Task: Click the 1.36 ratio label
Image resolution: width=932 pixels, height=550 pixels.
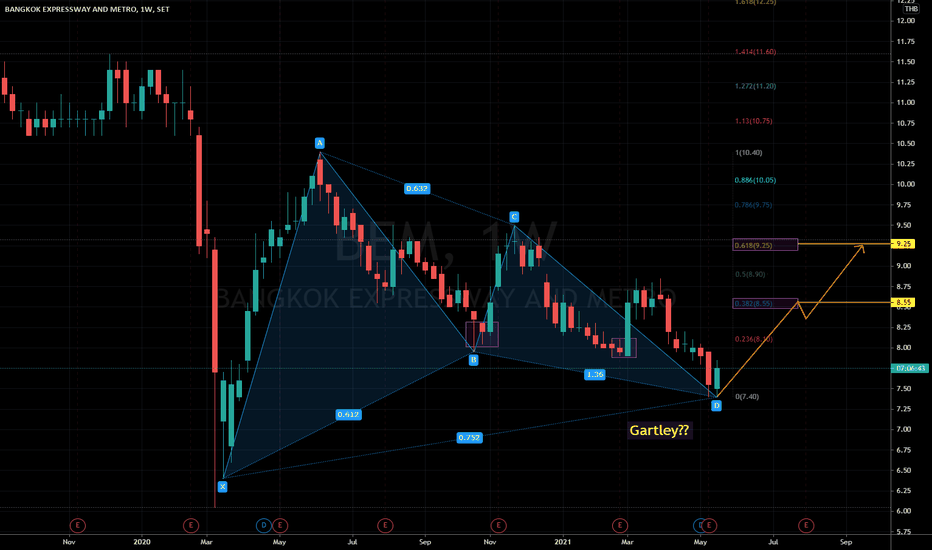Action: (595, 374)
